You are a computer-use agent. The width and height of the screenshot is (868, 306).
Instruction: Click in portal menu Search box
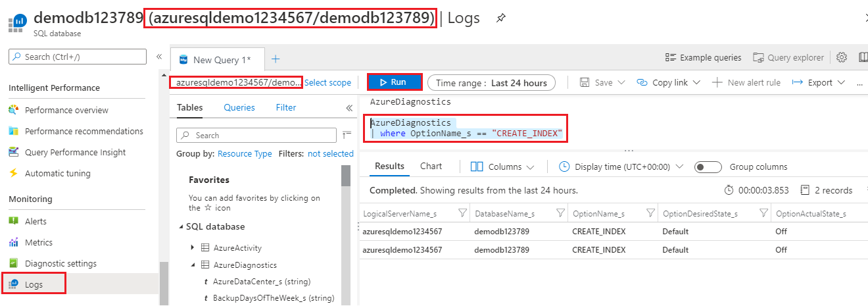[78, 57]
